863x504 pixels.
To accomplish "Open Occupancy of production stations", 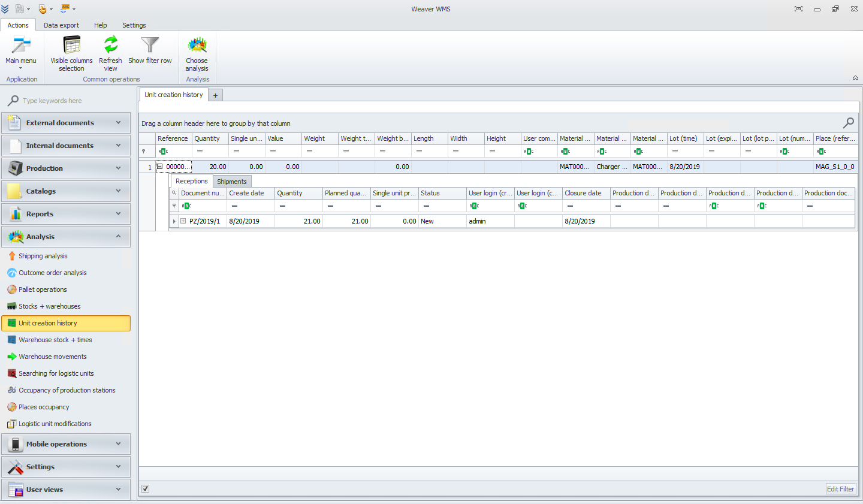I will pyautogui.click(x=66, y=390).
